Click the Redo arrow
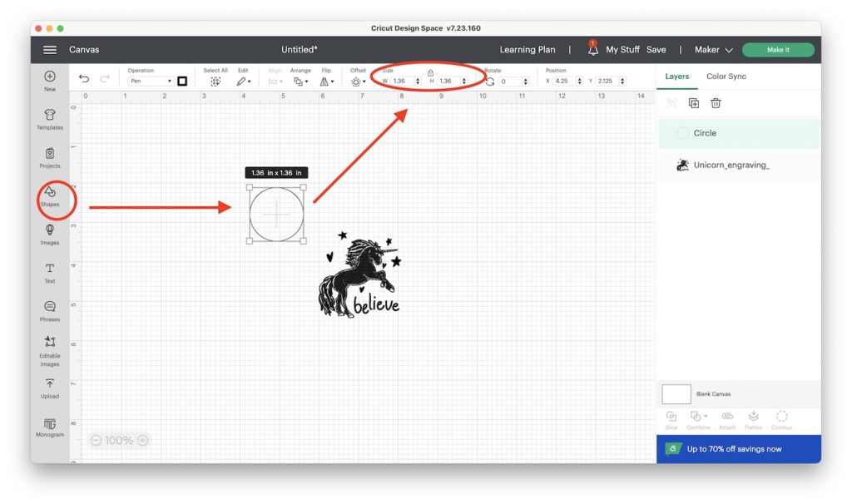 coord(105,79)
